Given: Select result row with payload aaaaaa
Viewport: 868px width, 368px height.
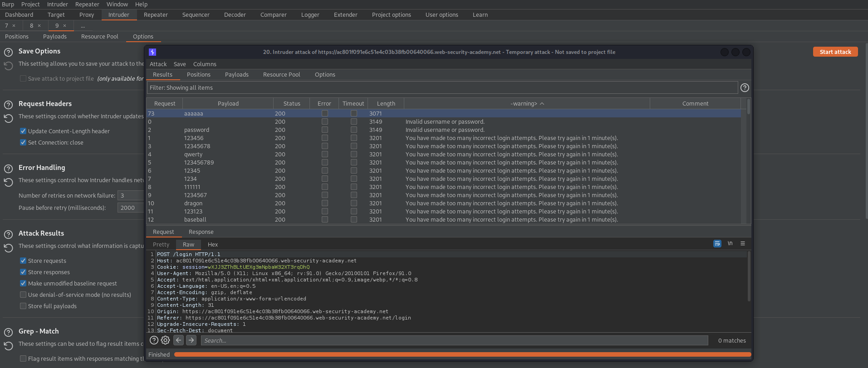Looking at the screenshot, I should click(x=444, y=114).
